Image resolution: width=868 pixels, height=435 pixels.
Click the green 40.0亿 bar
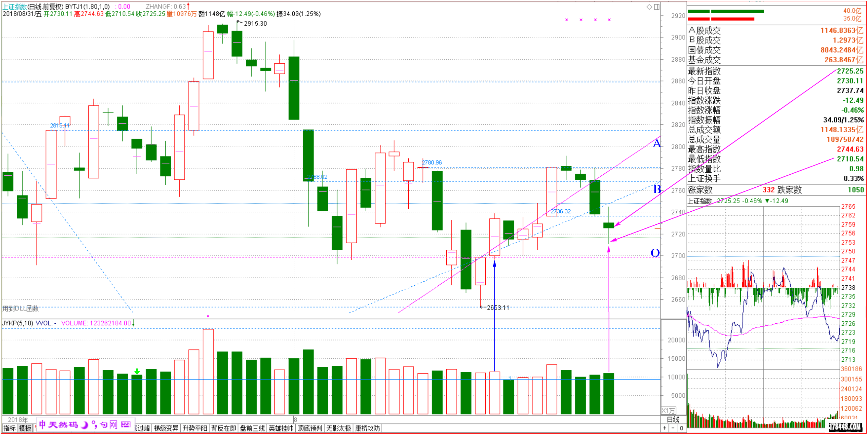coord(726,11)
